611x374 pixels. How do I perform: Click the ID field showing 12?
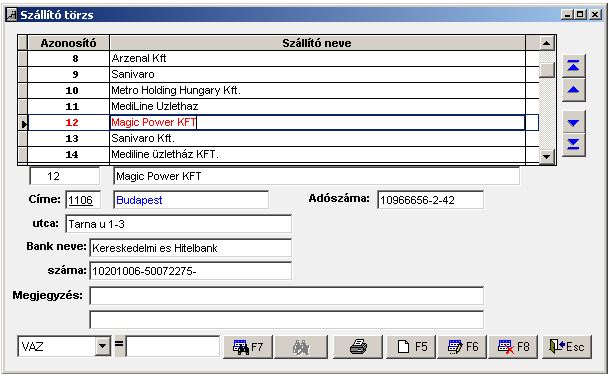click(65, 176)
